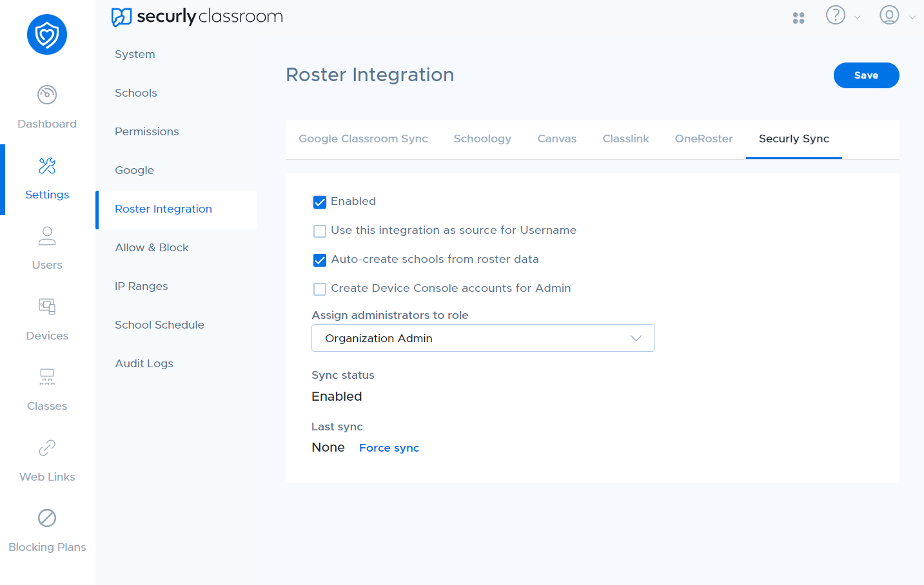
Task: Uncheck the Enabled checkbox
Action: pyautogui.click(x=320, y=202)
